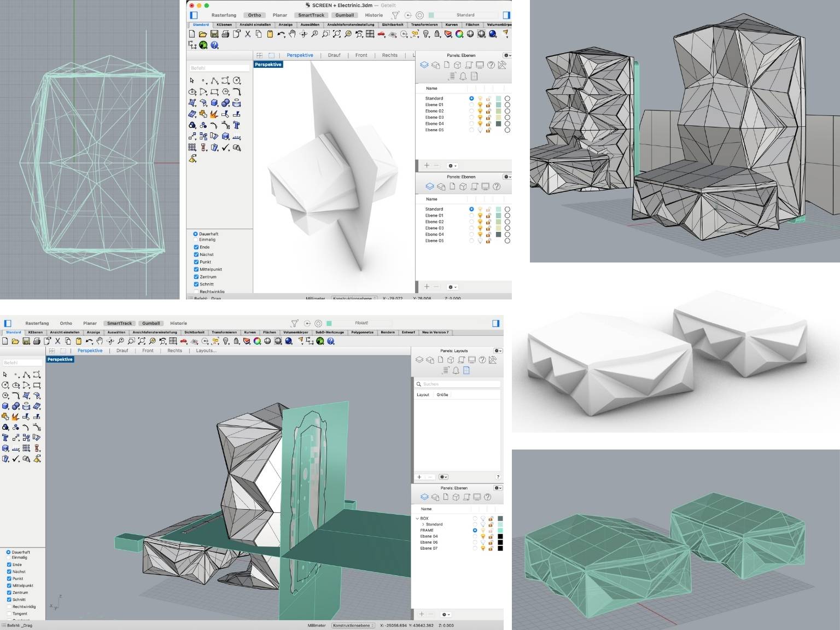
Task: Switch to the Drauf viewport tab in top window
Action: 334,55
